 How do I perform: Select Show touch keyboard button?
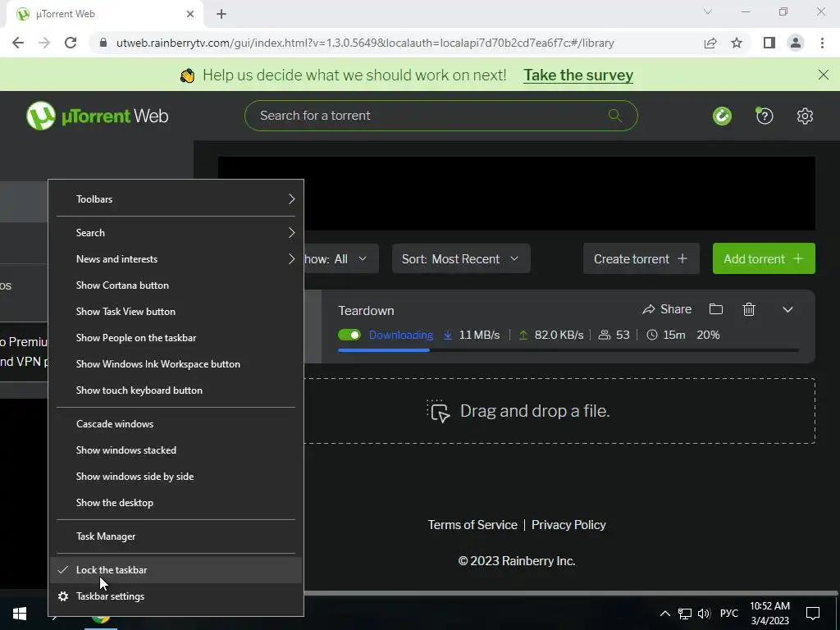pos(176,390)
